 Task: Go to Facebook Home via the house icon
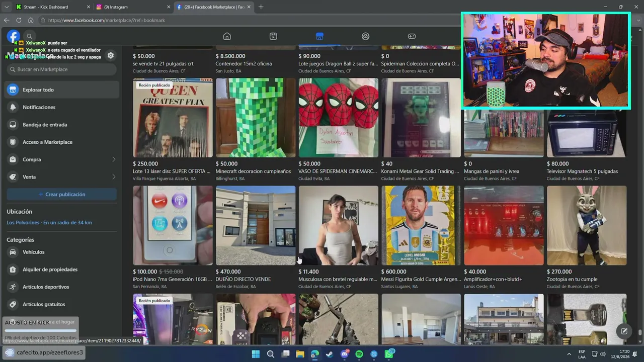click(x=227, y=36)
